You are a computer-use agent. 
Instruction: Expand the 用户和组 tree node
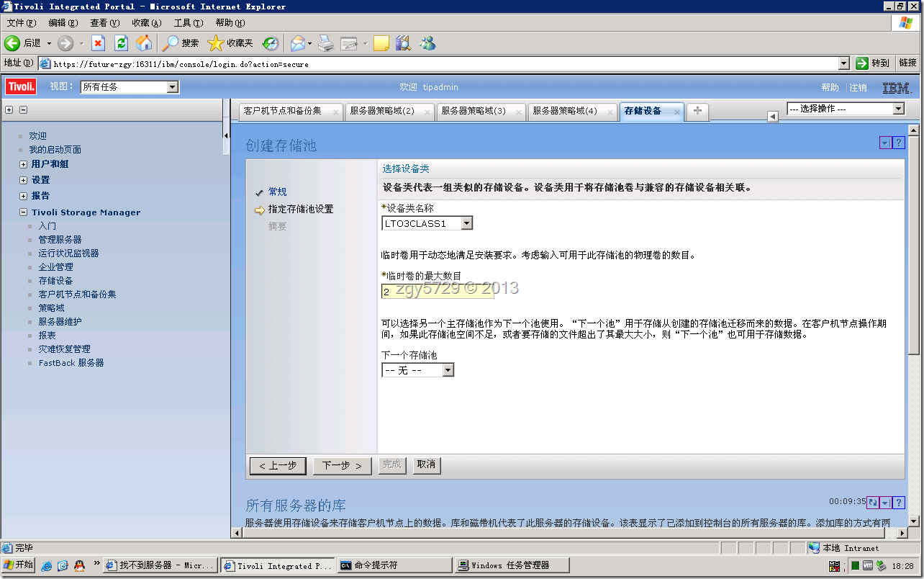[x=24, y=164]
